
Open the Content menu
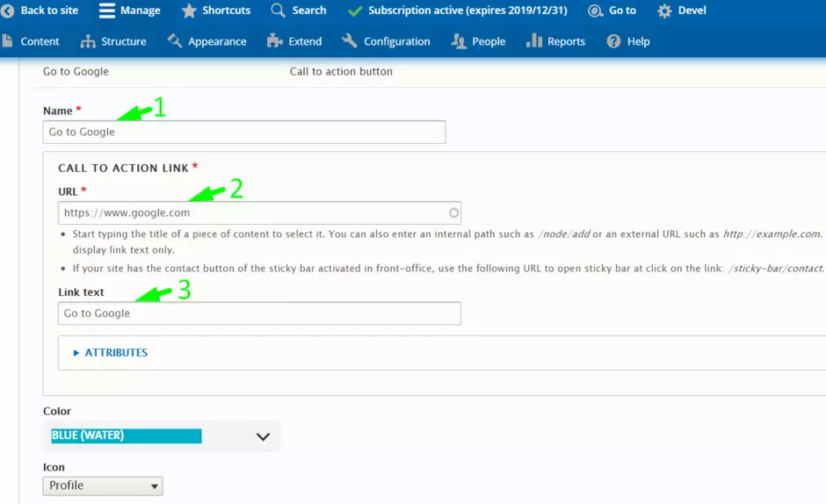[40, 41]
